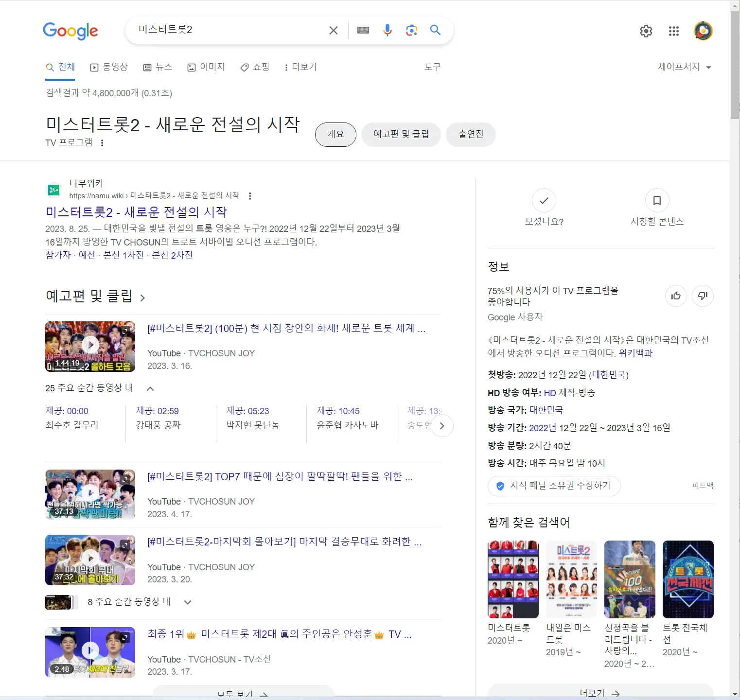The height and width of the screenshot is (700, 740).
Task: Play the 37:13 TOP7 video thumbnail
Action: click(90, 494)
